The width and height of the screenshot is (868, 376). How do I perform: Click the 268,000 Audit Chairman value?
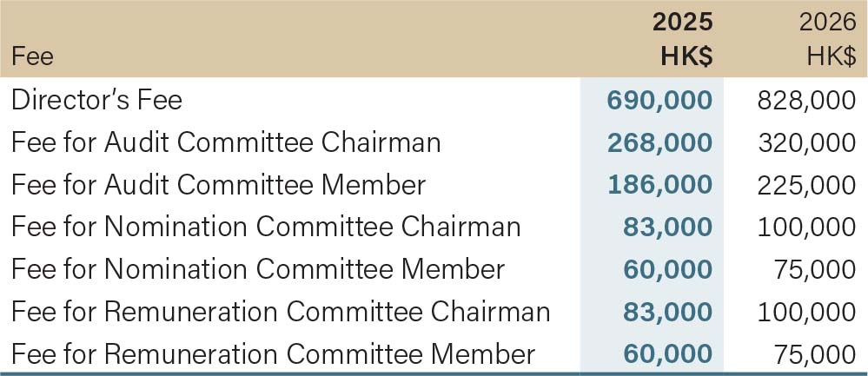tap(659, 142)
